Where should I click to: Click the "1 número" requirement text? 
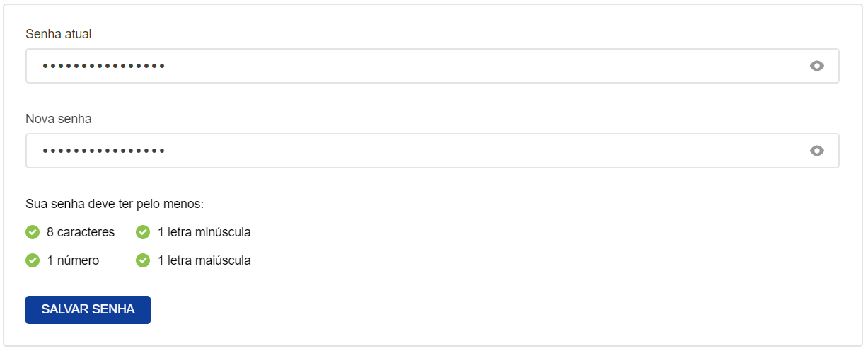[x=73, y=260]
